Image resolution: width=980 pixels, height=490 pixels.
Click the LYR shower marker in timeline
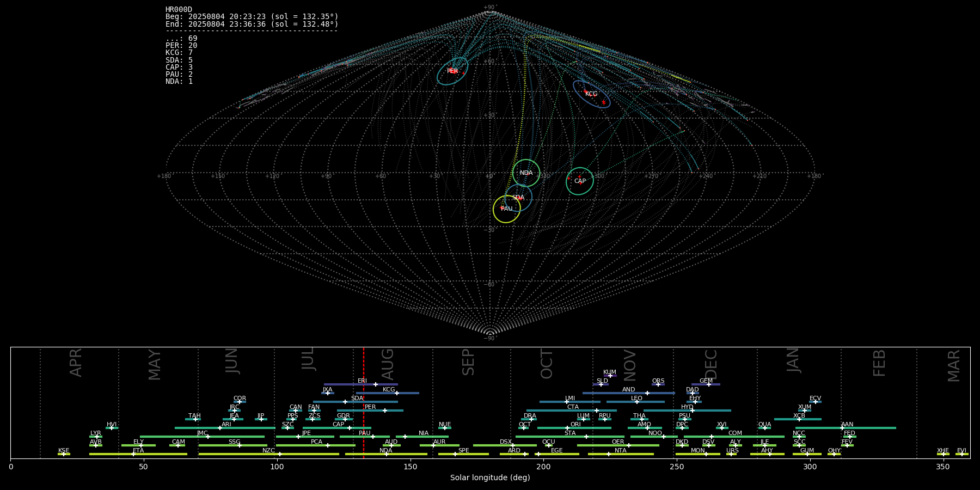pyautogui.click(x=96, y=437)
